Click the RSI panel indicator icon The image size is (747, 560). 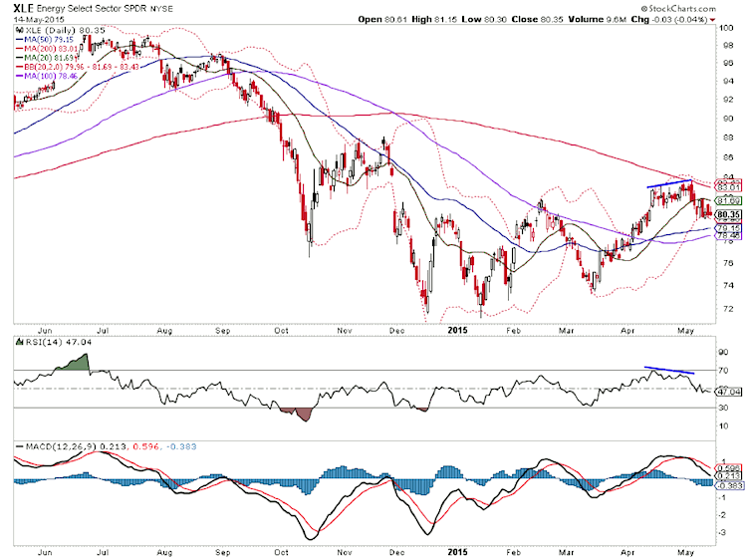click(20, 342)
